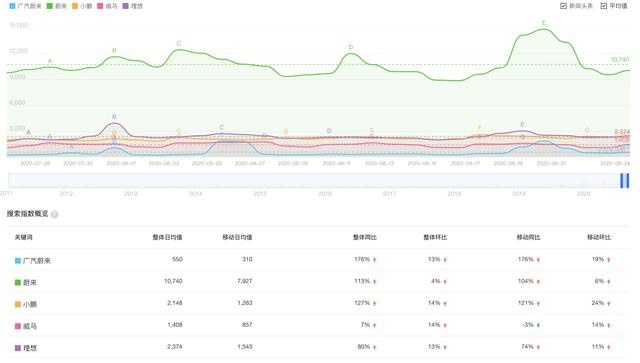
Task: Toggle the 小鹏 series in the chart legend
Action: [x=82, y=6]
